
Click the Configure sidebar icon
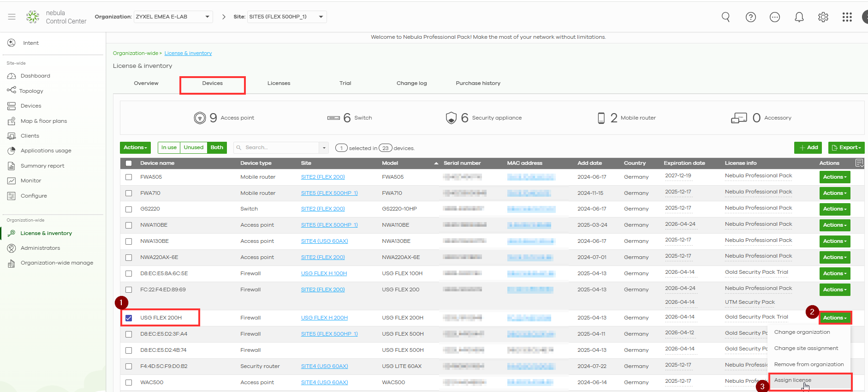(12, 196)
